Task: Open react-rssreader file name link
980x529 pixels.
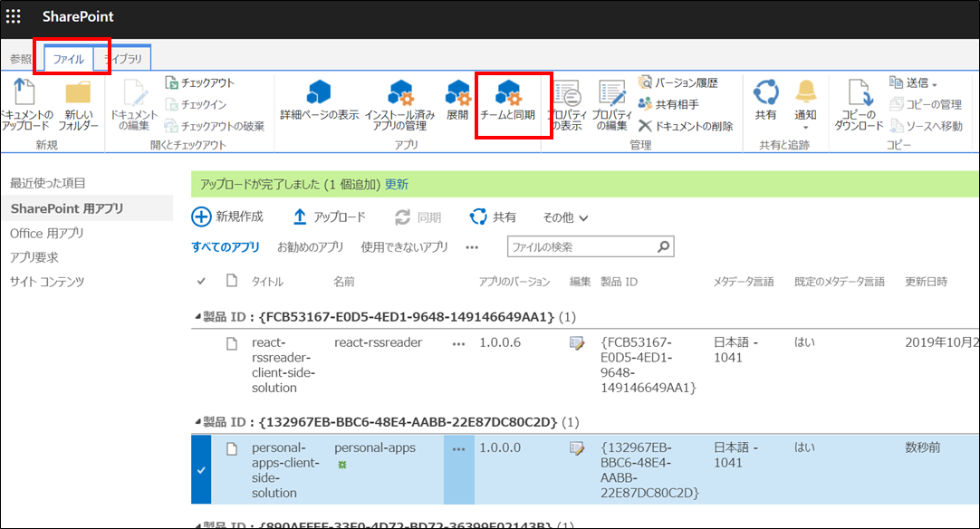Action: coord(378,342)
